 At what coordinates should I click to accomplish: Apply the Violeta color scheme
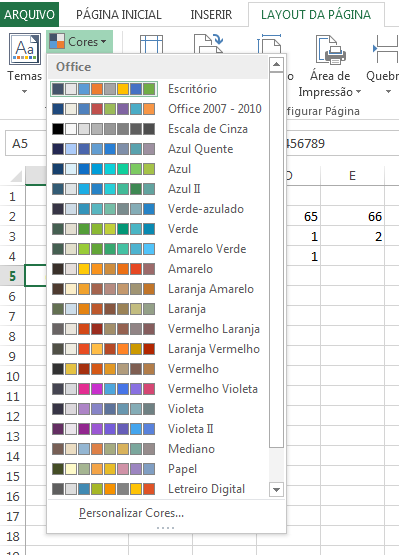[x=158, y=409]
